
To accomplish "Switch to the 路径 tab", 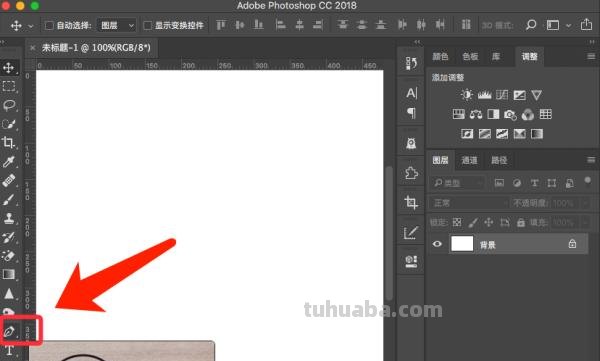I will 499,160.
